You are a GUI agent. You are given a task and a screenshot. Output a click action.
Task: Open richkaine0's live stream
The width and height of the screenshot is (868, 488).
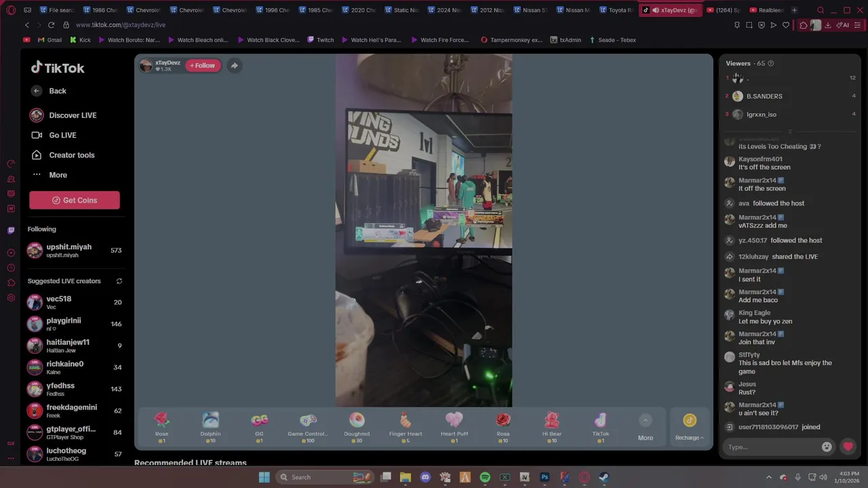(75, 367)
